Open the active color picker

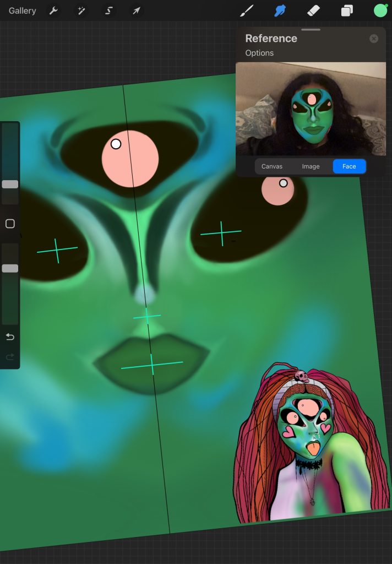tap(380, 11)
